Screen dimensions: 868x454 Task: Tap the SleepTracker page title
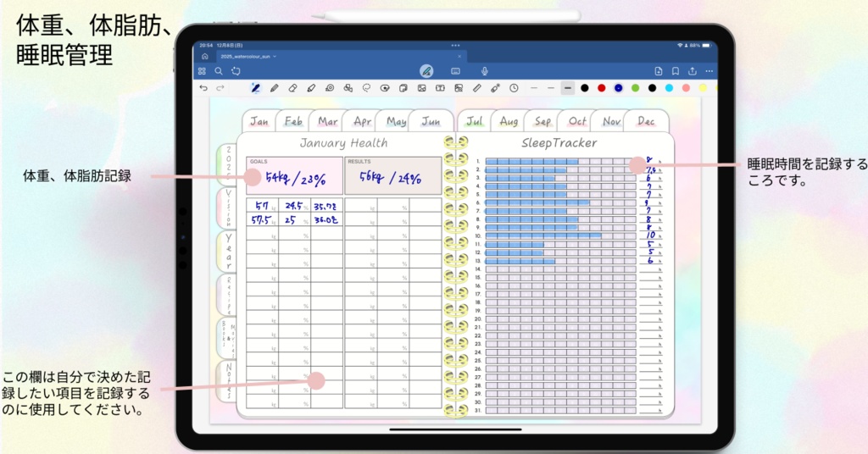(x=559, y=142)
